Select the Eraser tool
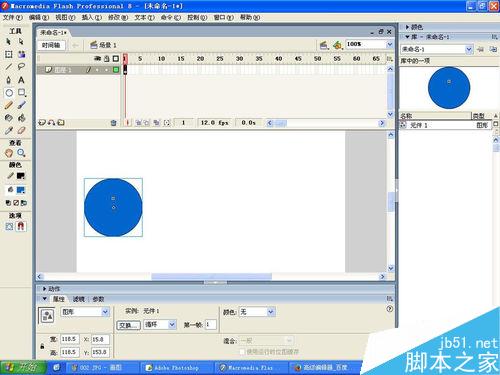Image resolution: width=500 pixels, height=375 pixels. [x=21, y=130]
